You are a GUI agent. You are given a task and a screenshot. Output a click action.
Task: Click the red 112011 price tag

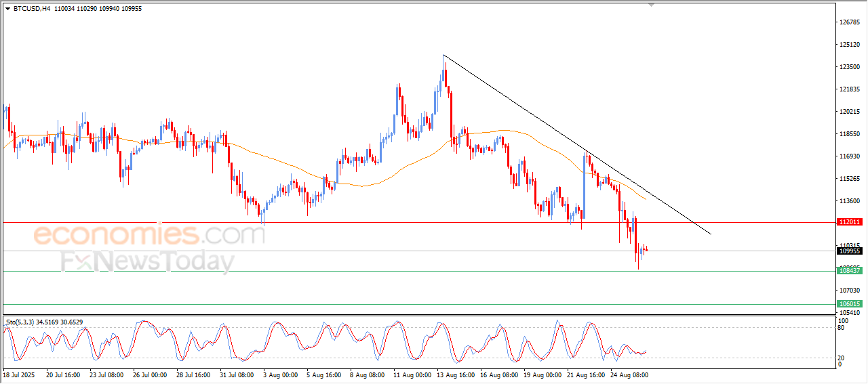[x=850, y=222]
